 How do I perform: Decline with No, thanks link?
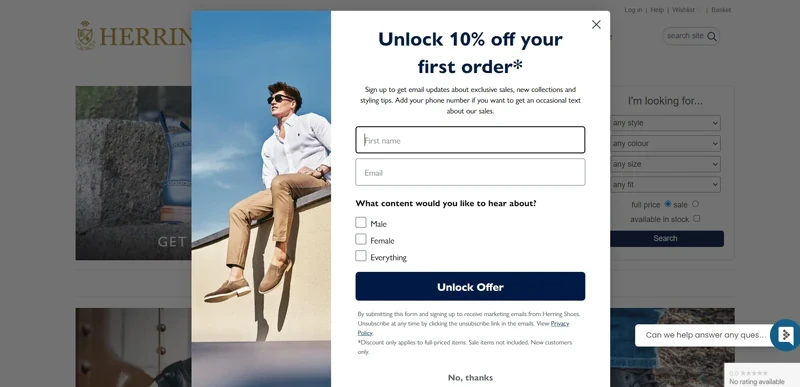pos(470,378)
